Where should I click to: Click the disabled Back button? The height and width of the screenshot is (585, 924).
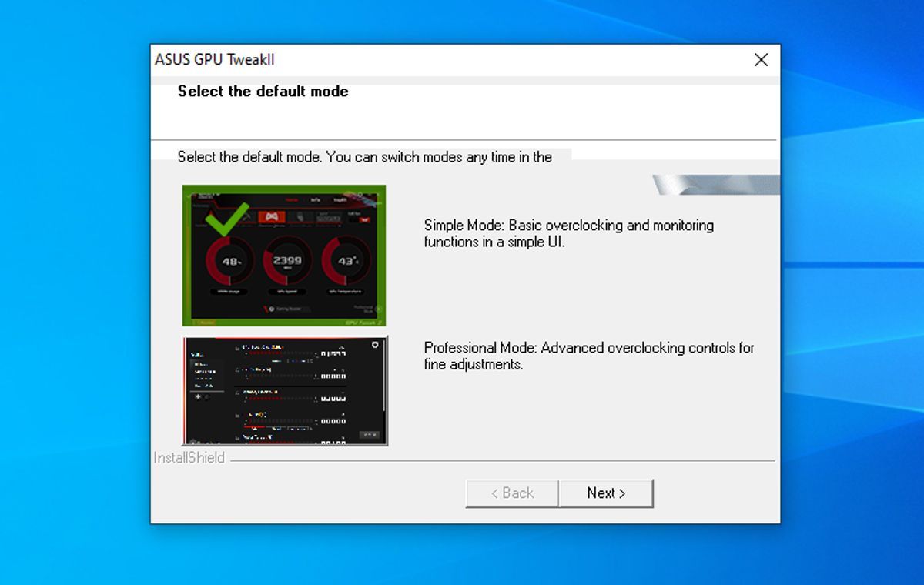point(512,493)
